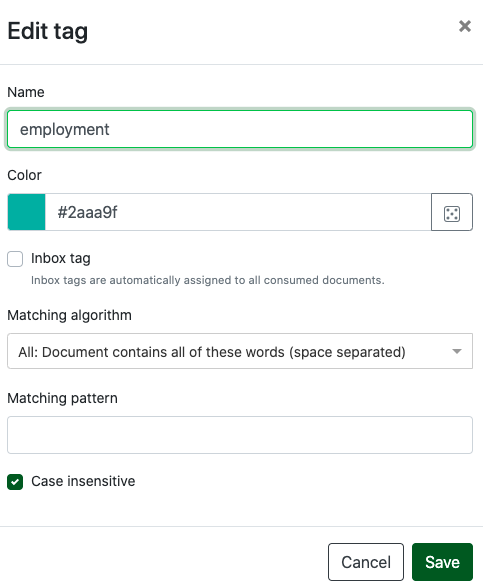
Task: Click the 'Edit tag' dialog heading
Action: [x=48, y=31]
